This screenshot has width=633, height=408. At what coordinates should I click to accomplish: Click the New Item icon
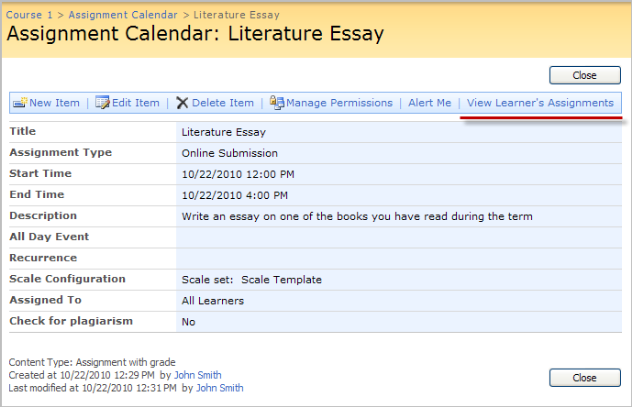pyautogui.click(x=20, y=103)
